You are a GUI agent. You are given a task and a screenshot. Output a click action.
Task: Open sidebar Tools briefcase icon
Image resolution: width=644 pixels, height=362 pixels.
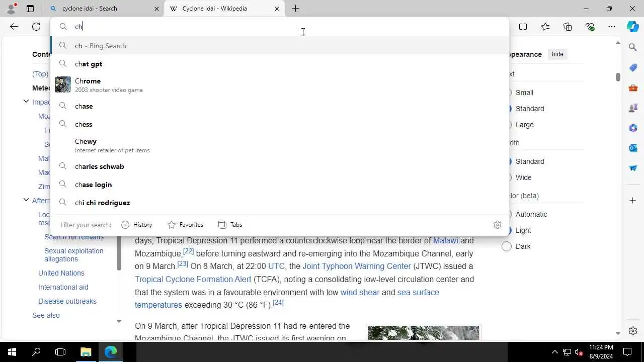(x=633, y=88)
